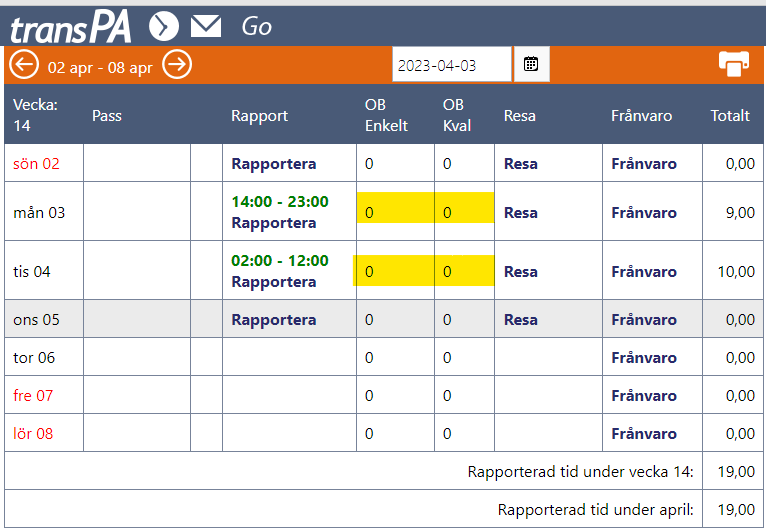Open the Go link in header
766x531 pixels.
pos(256,26)
